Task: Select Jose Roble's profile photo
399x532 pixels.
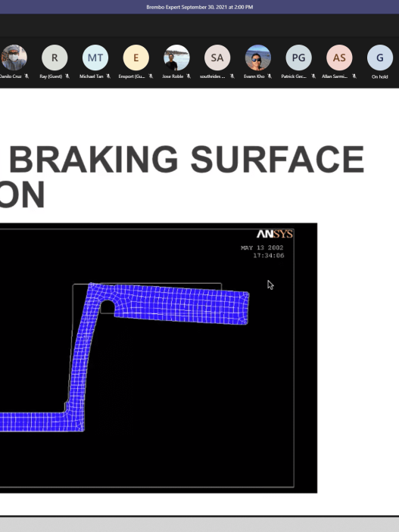Action: click(176, 58)
